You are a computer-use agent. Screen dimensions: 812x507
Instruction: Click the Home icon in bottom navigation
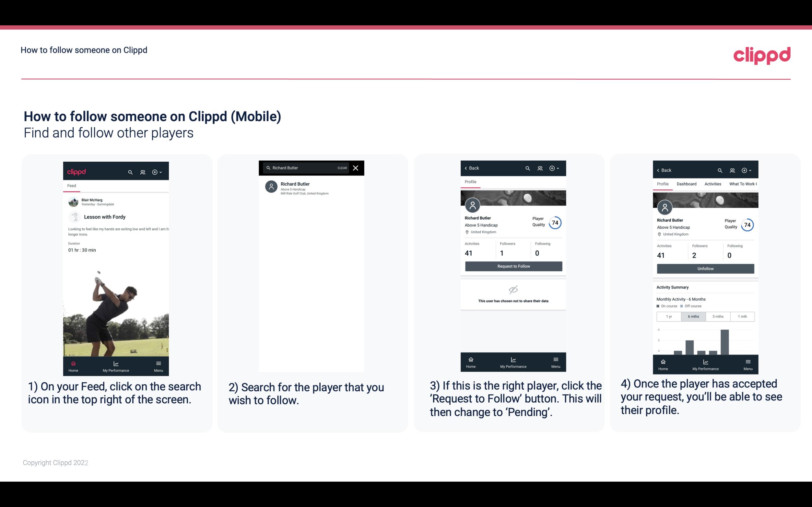tap(73, 363)
